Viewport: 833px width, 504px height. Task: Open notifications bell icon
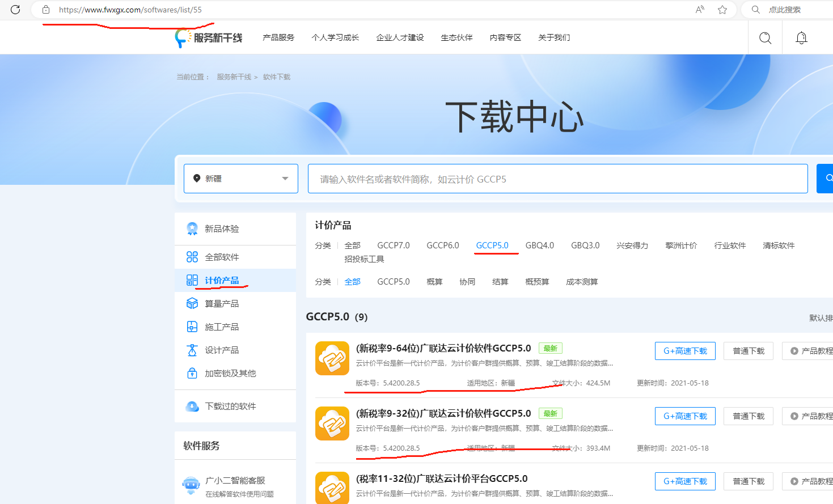801,38
